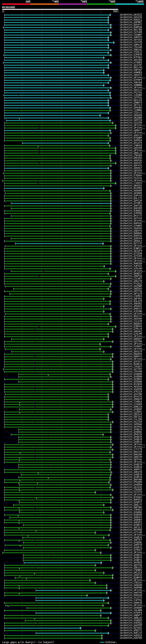The height and width of the screenshot is (644, 146).
Task: Click the query end position 586
Action: point(115,11)
